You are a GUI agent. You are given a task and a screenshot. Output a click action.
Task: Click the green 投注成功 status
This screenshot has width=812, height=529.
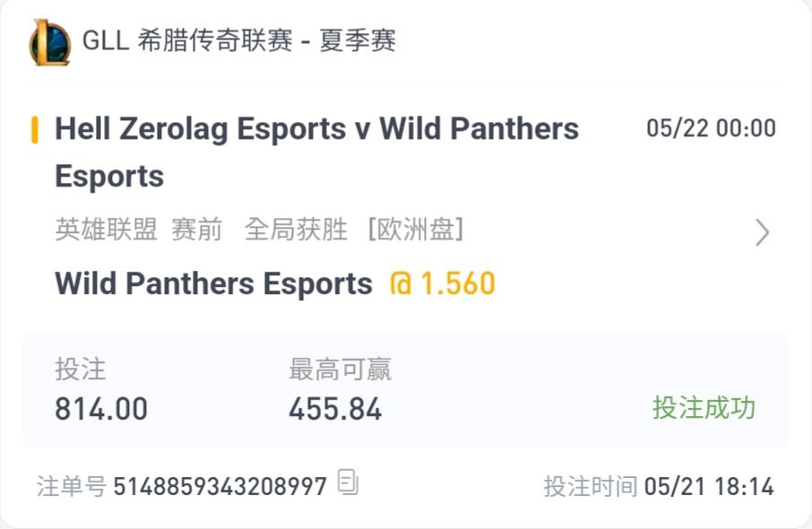point(704,408)
